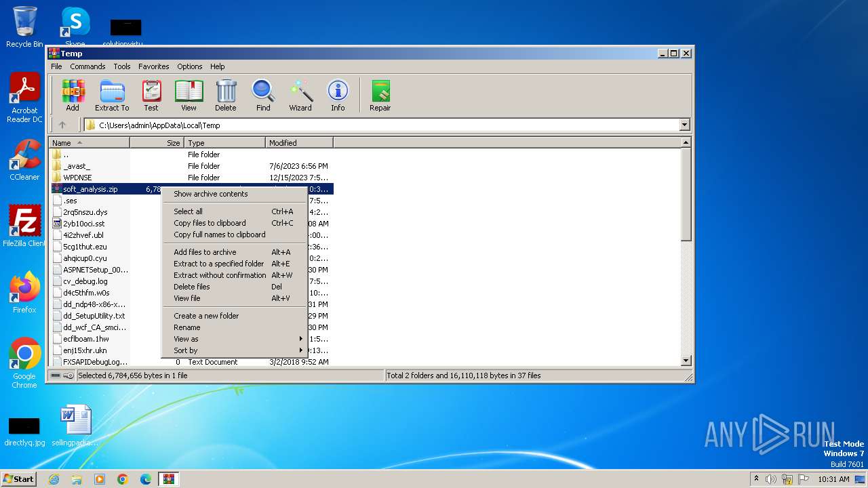
Task: Open the View toolbar icon
Action: pyautogui.click(x=189, y=96)
